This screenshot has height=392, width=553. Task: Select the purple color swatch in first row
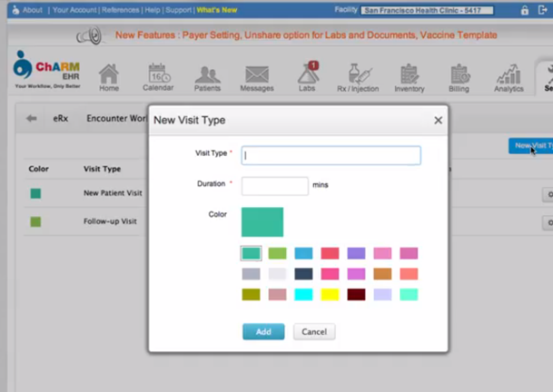pyautogui.click(x=356, y=253)
